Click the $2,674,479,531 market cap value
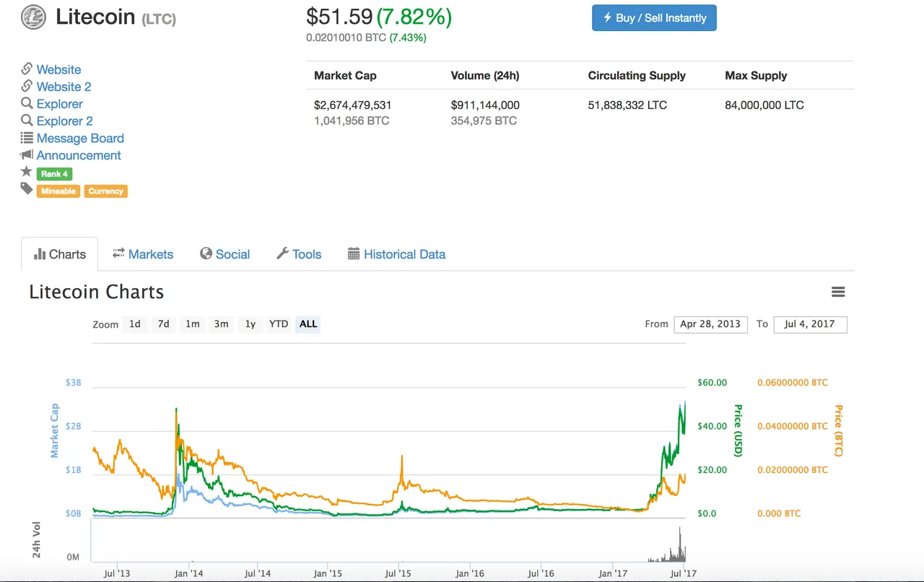 click(353, 105)
